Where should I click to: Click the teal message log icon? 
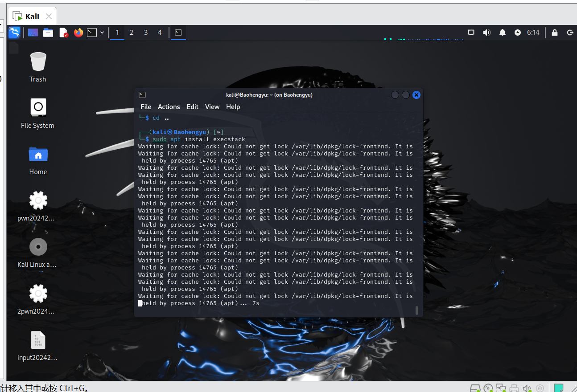(x=559, y=388)
